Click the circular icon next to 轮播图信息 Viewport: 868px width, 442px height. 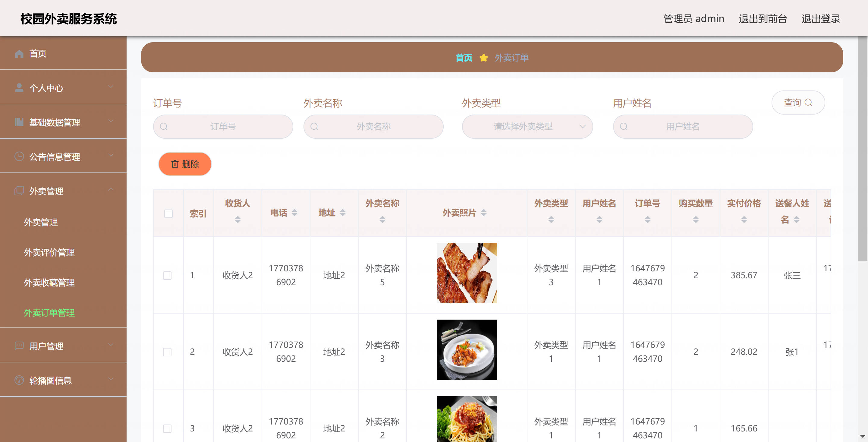(19, 380)
